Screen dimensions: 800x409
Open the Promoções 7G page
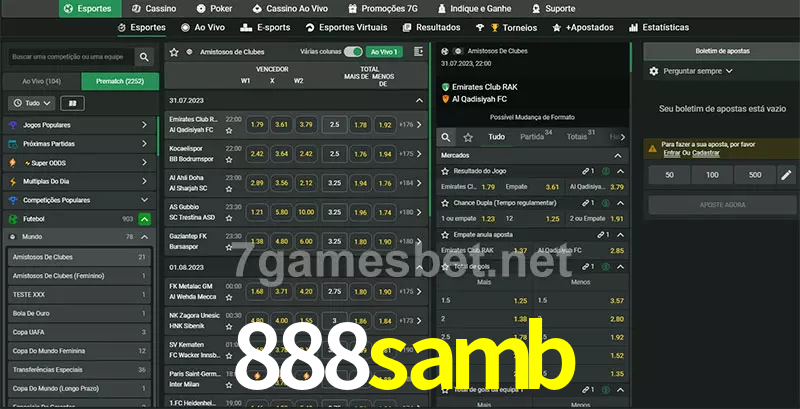coord(385,9)
